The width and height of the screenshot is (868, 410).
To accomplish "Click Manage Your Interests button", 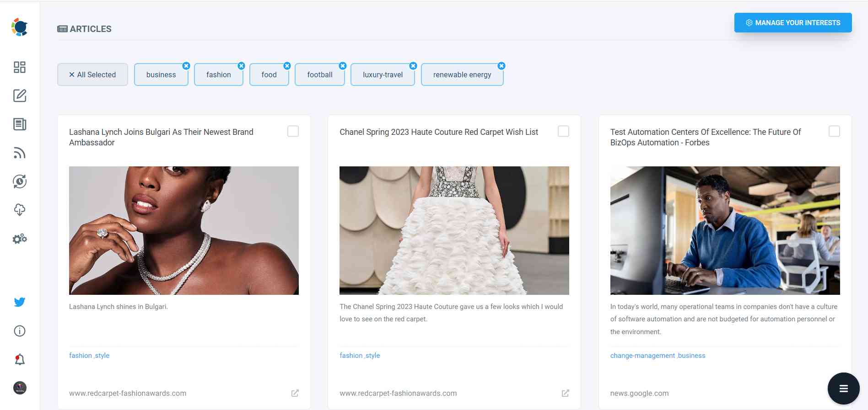I will tap(793, 23).
